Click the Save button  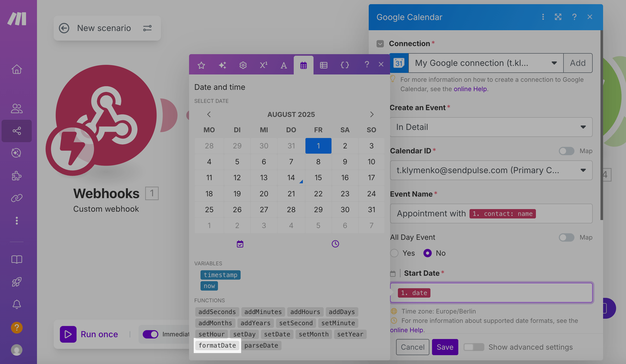pyautogui.click(x=445, y=347)
